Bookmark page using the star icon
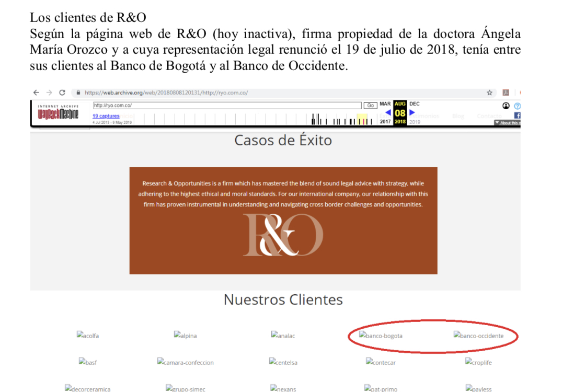 (x=489, y=93)
